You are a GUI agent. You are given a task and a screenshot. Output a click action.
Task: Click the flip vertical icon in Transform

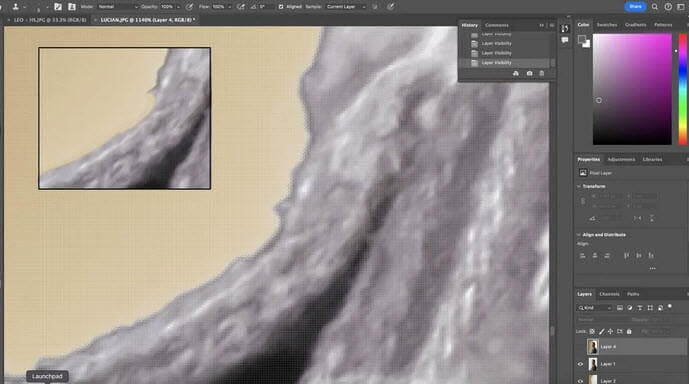tap(652, 218)
